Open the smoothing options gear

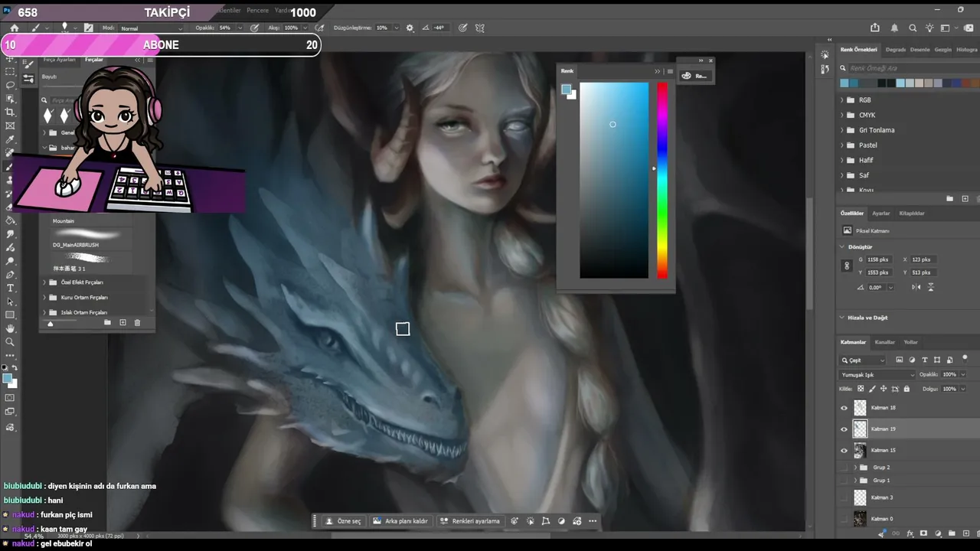coord(410,28)
